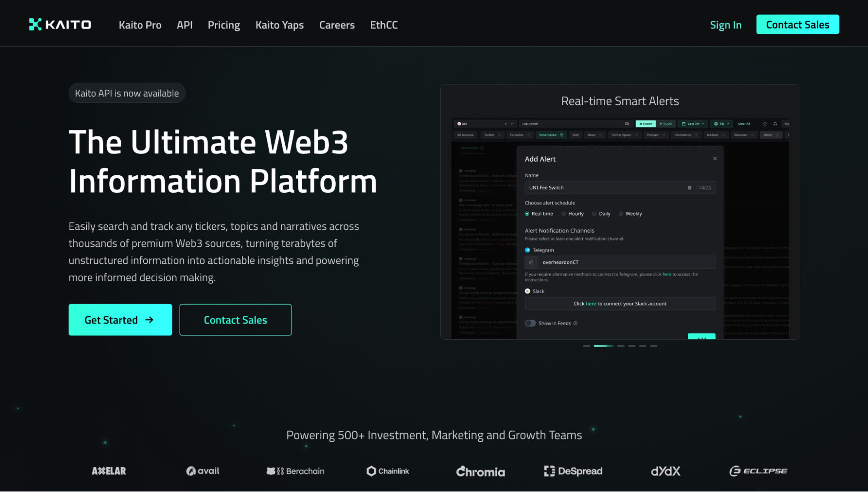The width and height of the screenshot is (868, 492).
Task: Select the first carousel indicator dash
Action: 587,346
